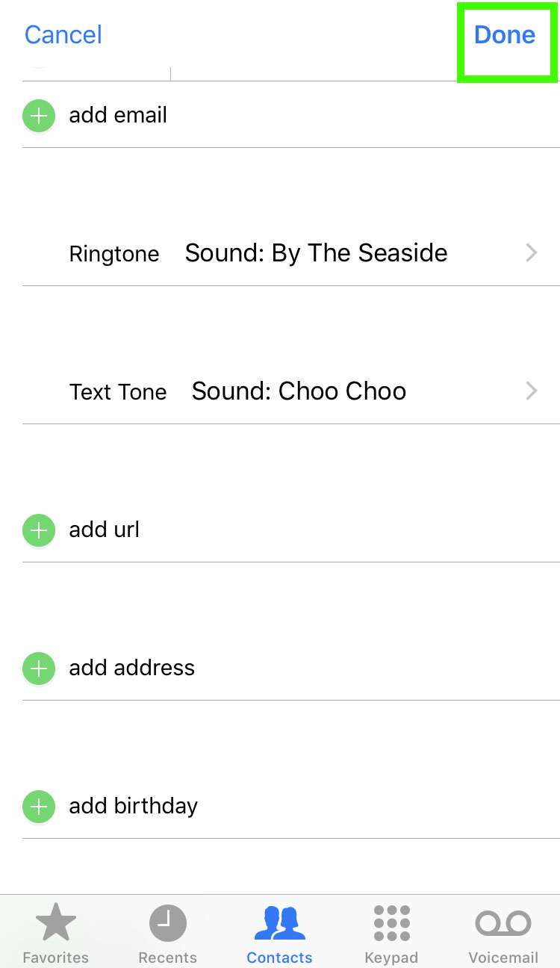Tap the add url label
560x968 pixels.
pos(105,530)
